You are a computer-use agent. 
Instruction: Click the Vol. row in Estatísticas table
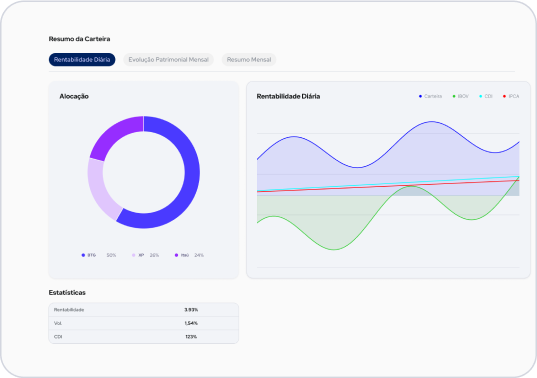pyautogui.click(x=143, y=323)
